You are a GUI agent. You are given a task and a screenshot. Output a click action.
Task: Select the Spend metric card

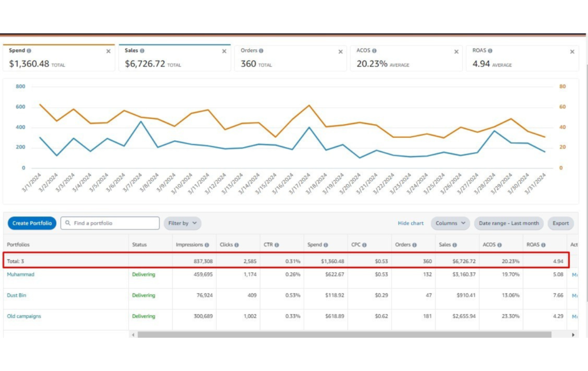coord(59,58)
